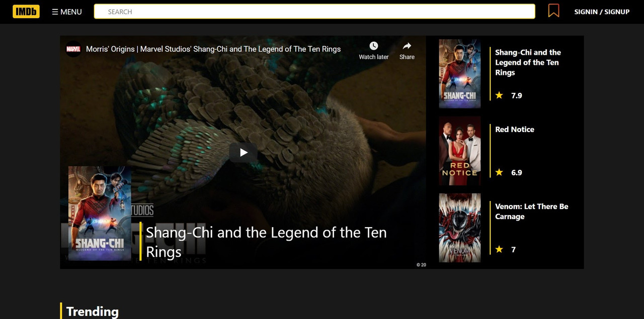Image resolution: width=644 pixels, height=319 pixels.
Task: Open the orange watchlist bookmark icon
Action: pyautogui.click(x=553, y=11)
